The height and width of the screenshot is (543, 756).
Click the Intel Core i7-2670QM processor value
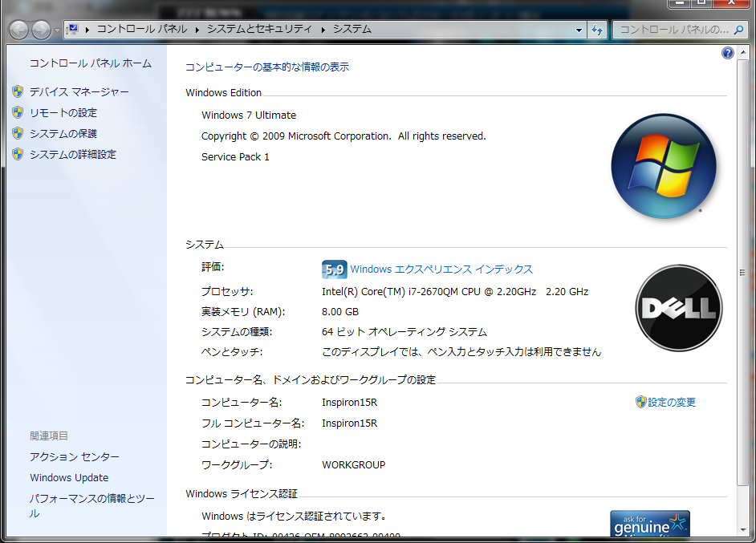click(455, 291)
